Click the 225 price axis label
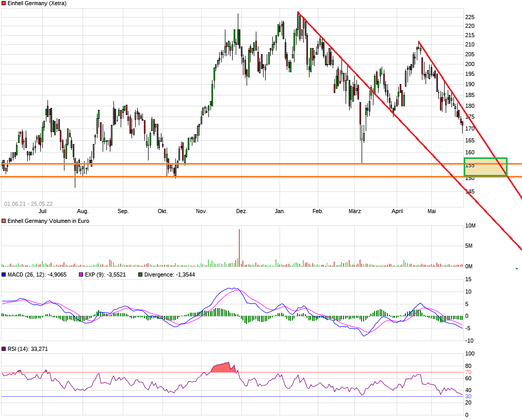Viewport: 522px width, 420px height. (470, 18)
